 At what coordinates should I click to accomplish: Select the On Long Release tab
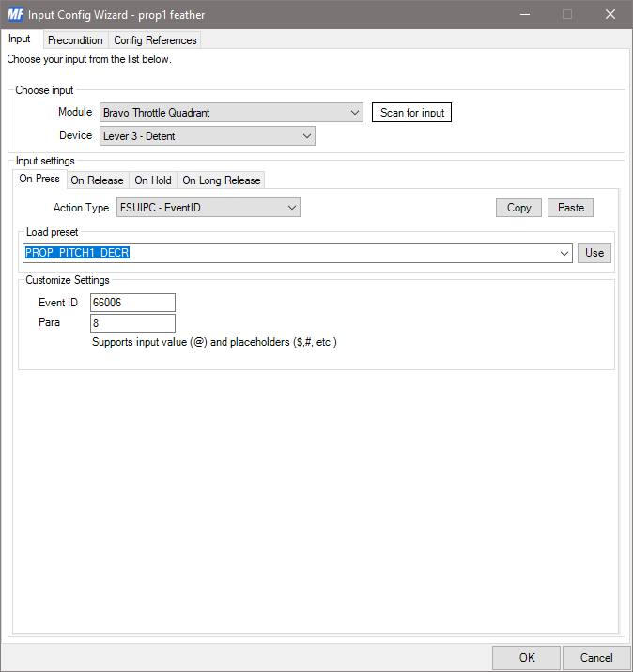(221, 180)
